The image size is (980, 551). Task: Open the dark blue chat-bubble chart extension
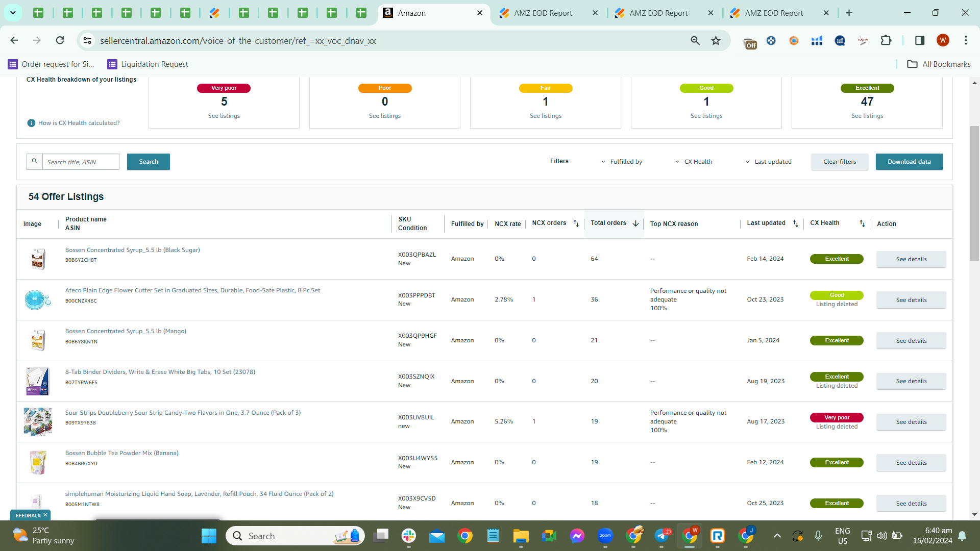pyautogui.click(x=840, y=40)
